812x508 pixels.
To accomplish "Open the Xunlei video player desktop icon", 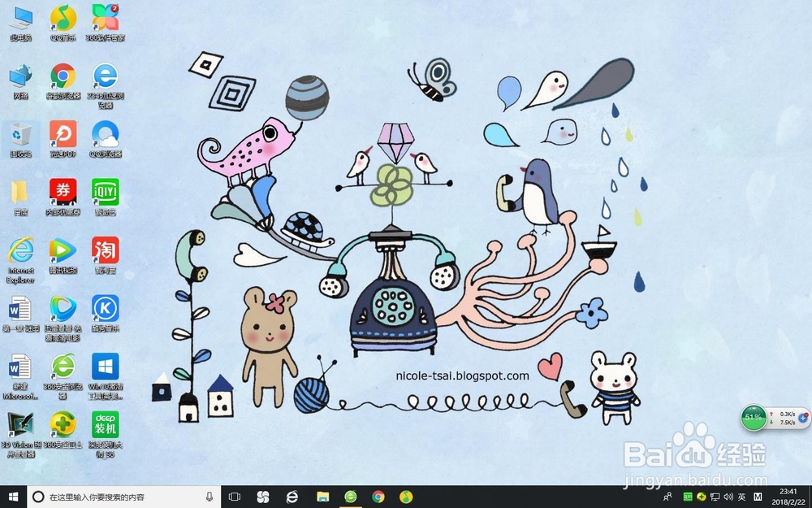I will point(63,319).
